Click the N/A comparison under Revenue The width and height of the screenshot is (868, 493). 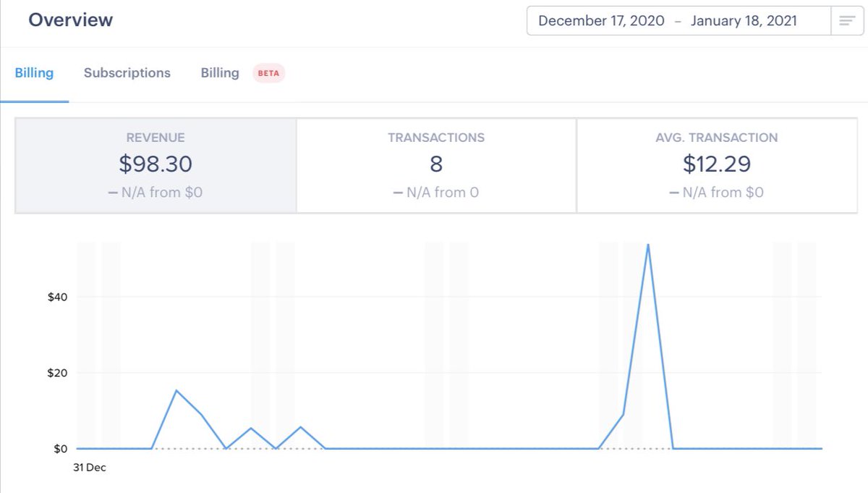click(x=156, y=193)
